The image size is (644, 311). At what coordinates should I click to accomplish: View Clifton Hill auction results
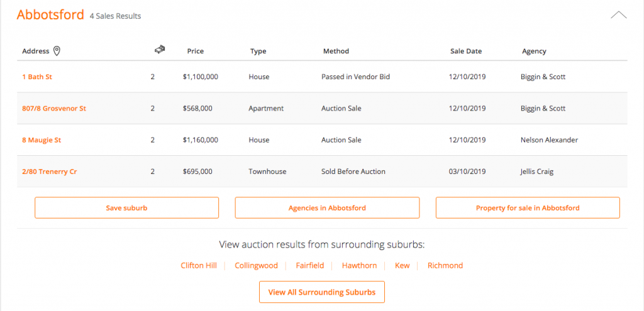pyautogui.click(x=198, y=266)
